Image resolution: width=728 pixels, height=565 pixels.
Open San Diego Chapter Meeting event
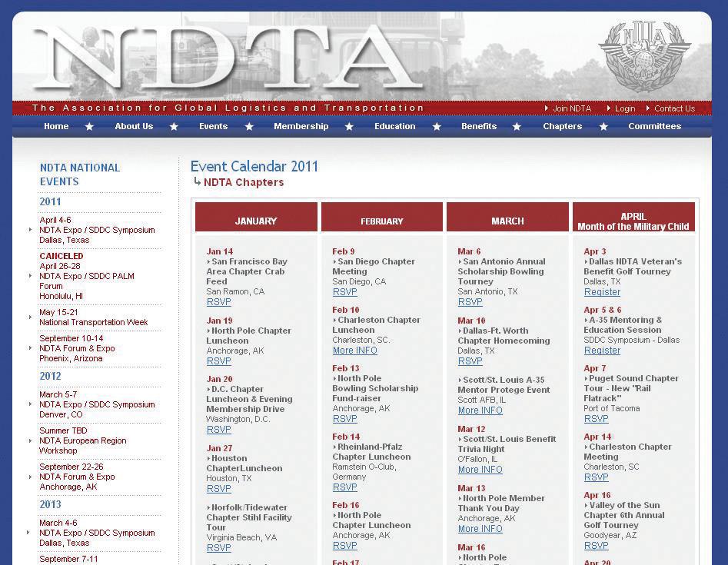(x=374, y=267)
